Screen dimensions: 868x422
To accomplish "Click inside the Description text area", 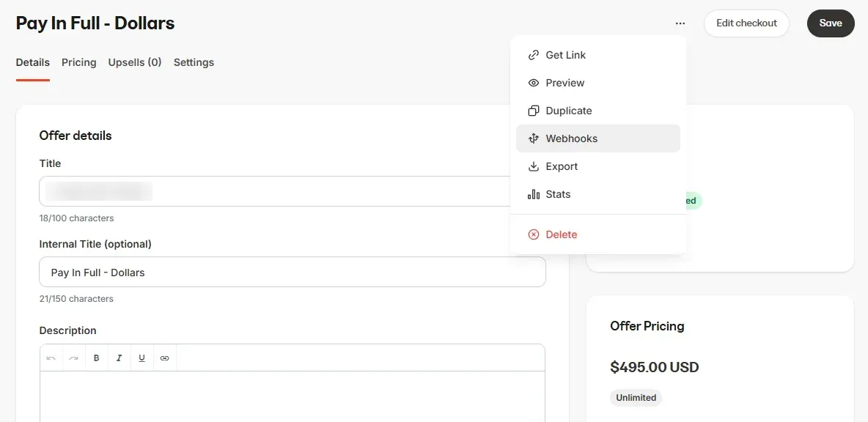I will point(293,396).
